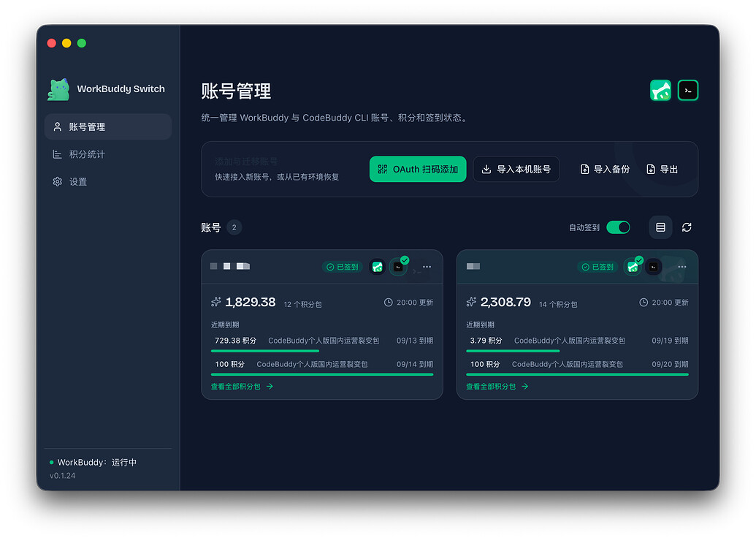Click the account count badge 2
Image resolution: width=756 pixels, height=538 pixels.
point(234,227)
